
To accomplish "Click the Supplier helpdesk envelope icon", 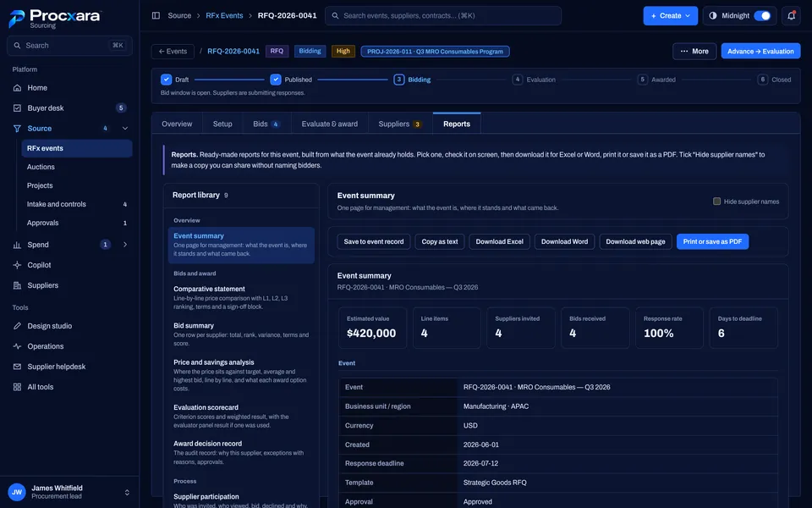I will tap(17, 367).
